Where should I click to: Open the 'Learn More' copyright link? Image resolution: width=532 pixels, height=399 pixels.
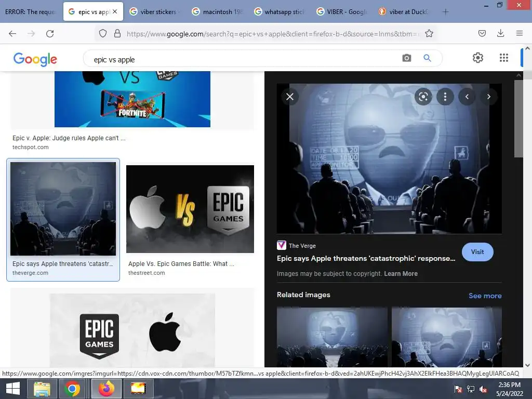pyautogui.click(x=401, y=273)
